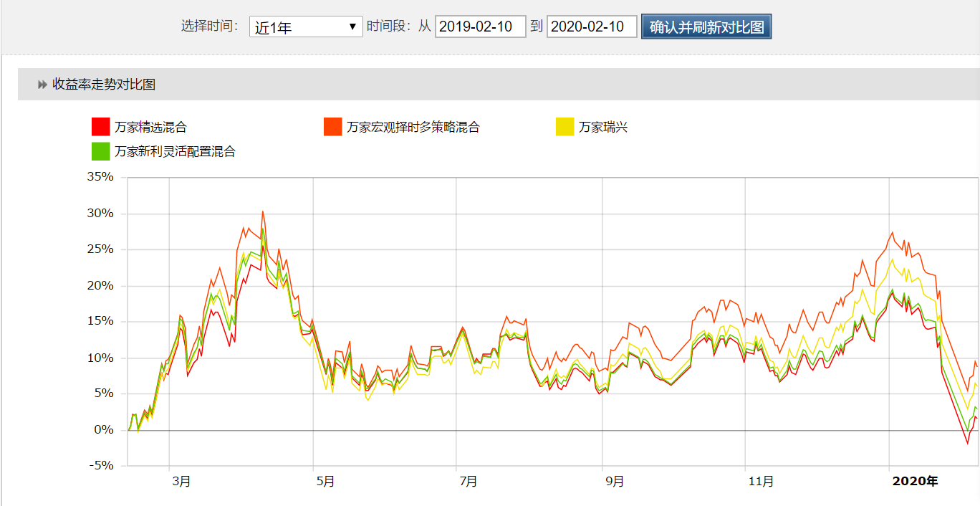The image size is (980, 506).
Task: Click the 7月 x-axis label
Action: [x=469, y=482]
